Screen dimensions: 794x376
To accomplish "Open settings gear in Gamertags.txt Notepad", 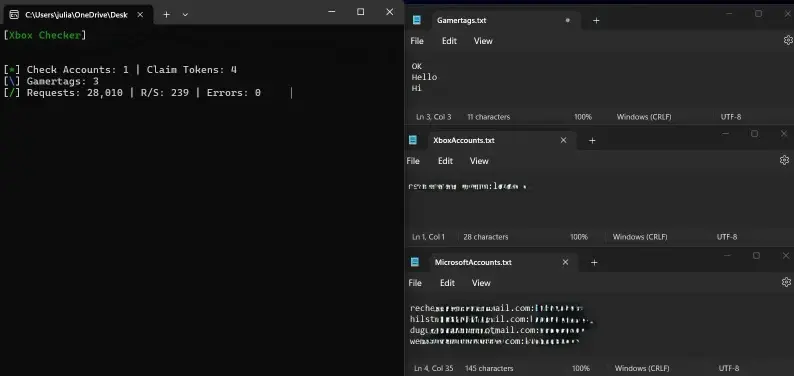I will pyautogui.click(x=788, y=40).
